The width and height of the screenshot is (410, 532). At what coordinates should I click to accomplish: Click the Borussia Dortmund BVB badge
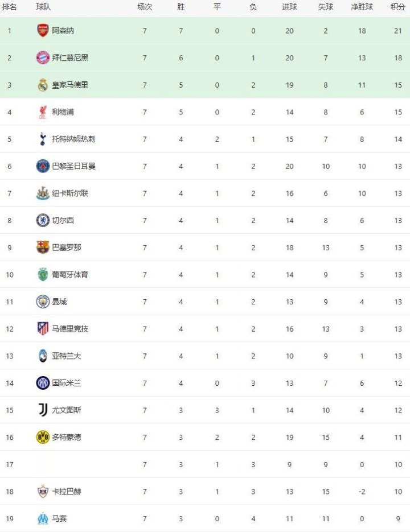(43, 437)
